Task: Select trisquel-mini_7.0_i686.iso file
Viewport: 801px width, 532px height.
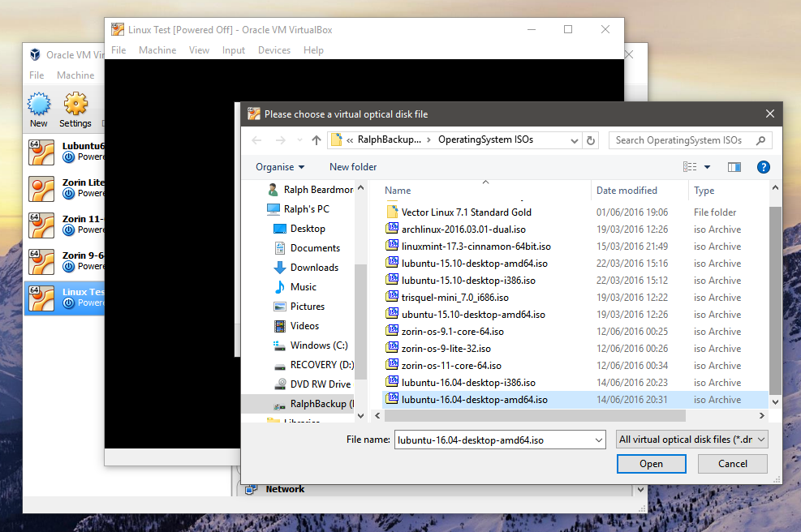Action: [575, 297]
